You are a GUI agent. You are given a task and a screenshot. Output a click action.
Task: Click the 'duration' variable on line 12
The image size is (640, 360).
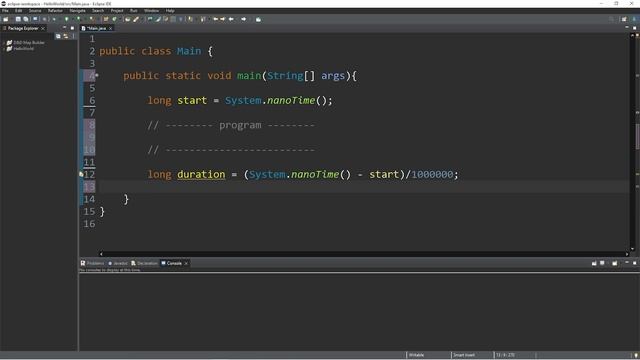201,174
